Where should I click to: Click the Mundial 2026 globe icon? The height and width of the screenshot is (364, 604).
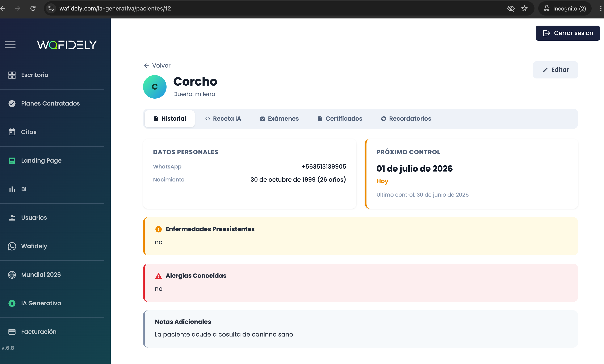pos(12,275)
